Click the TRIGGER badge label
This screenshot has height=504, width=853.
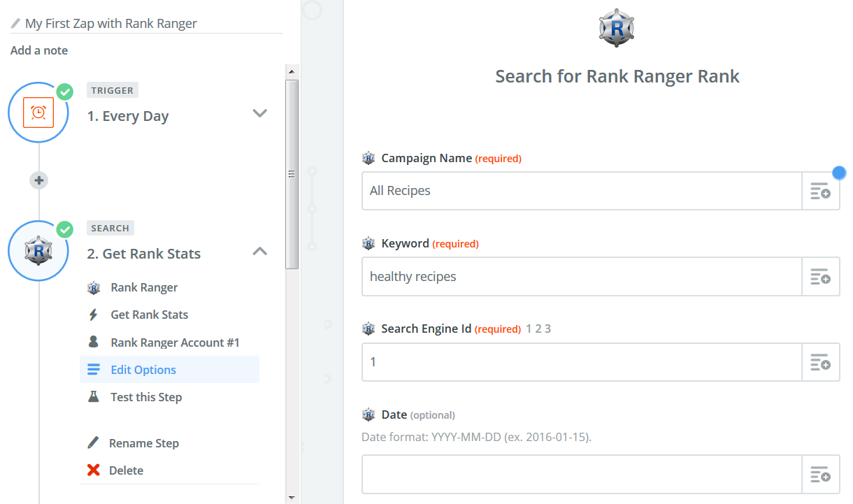[x=112, y=90]
